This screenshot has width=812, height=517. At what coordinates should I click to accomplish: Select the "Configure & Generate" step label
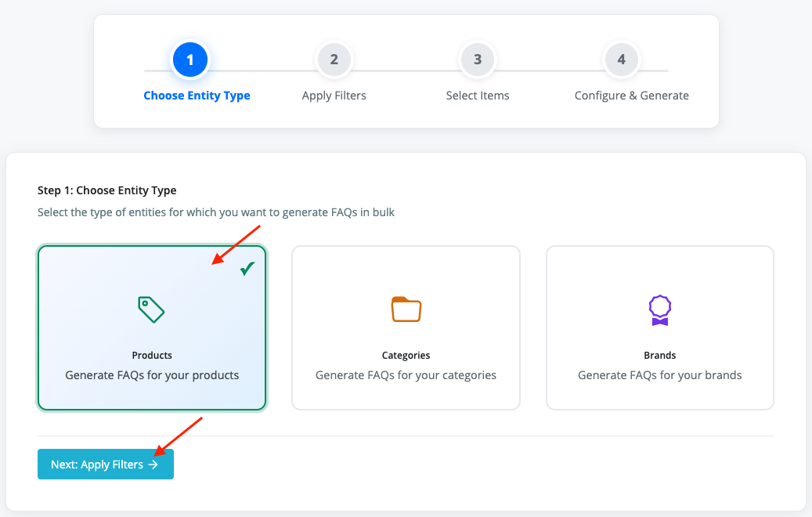pyautogui.click(x=631, y=96)
